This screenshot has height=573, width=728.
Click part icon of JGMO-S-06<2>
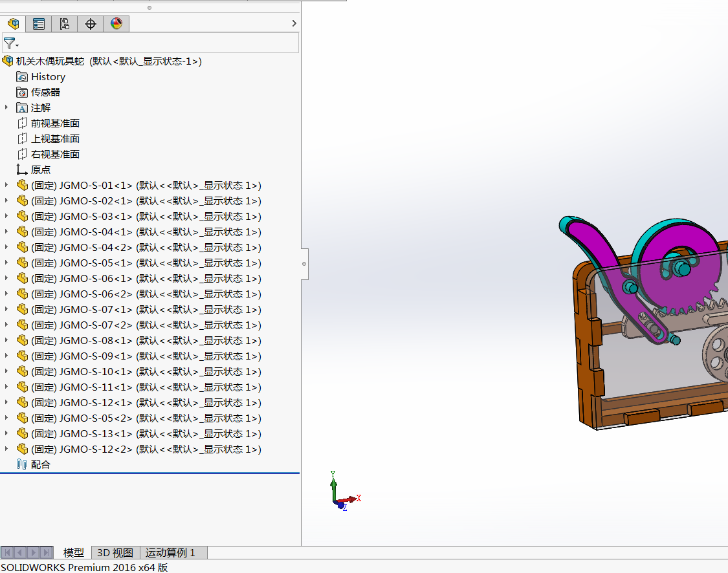(22, 294)
